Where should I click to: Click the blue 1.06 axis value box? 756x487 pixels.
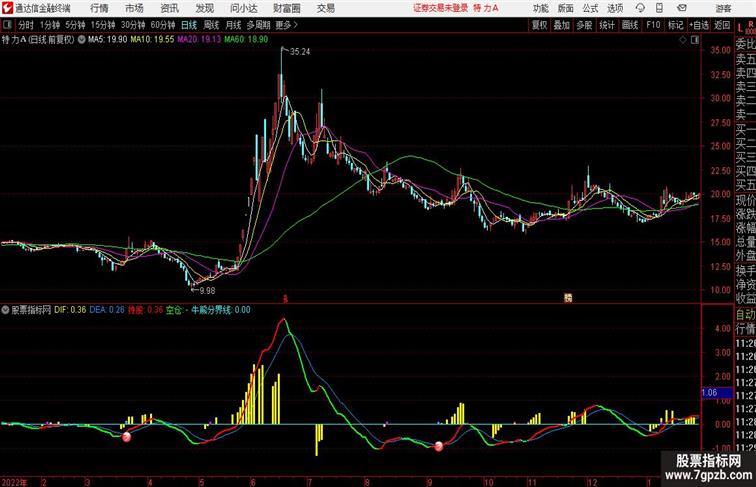(717, 393)
